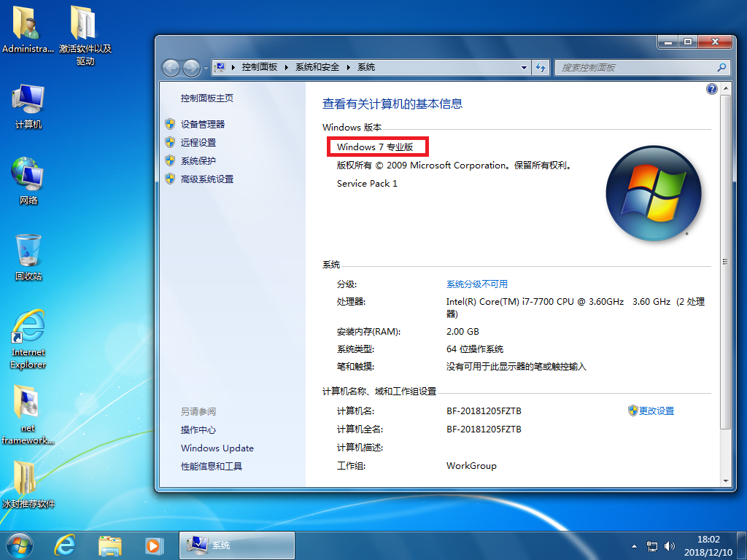The image size is (747, 560).
Task: Click 系统分级不可用 rating link
Action: (x=477, y=284)
